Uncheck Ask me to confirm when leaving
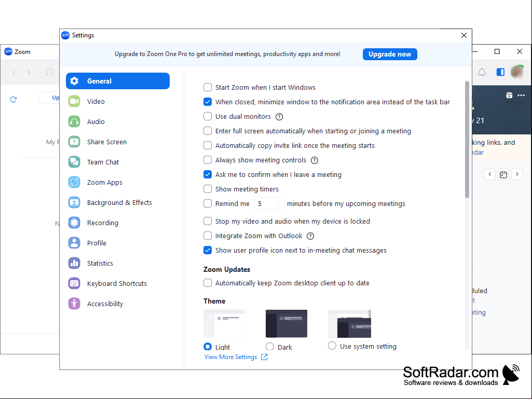 click(208, 174)
